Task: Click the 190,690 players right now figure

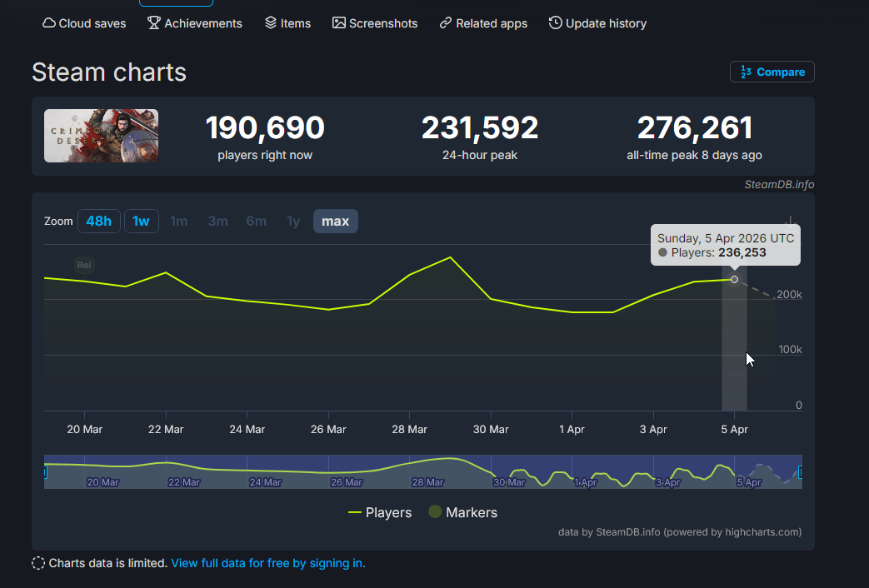Action: pyautogui.click(x=265, y=127)
